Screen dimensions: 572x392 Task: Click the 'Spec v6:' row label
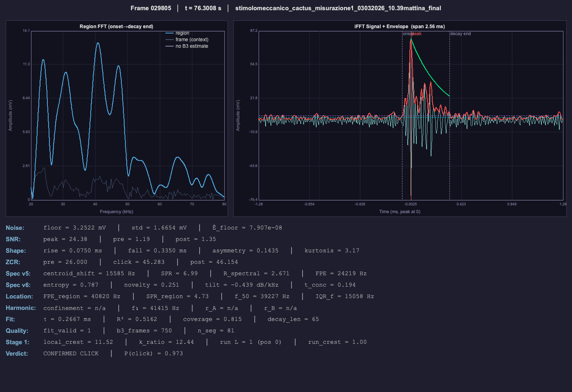[x=18, y=285]
